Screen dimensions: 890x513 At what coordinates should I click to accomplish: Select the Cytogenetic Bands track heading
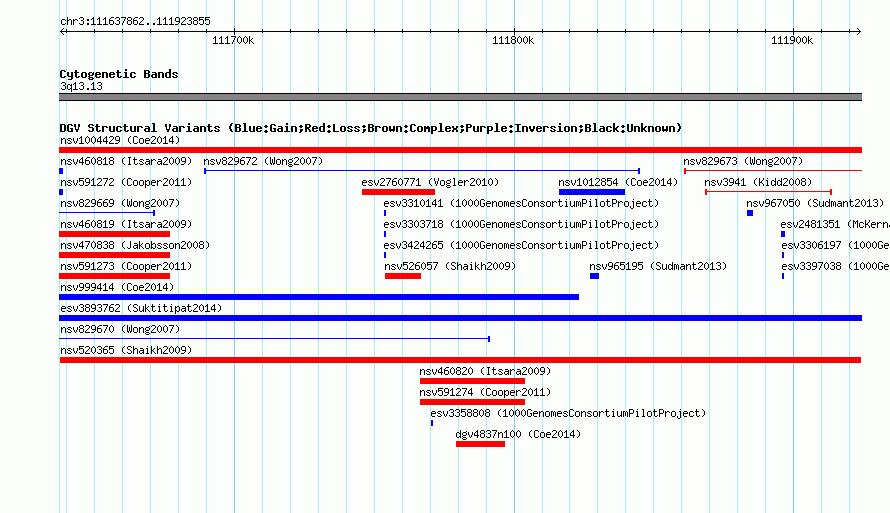click(x=119, y=74)
